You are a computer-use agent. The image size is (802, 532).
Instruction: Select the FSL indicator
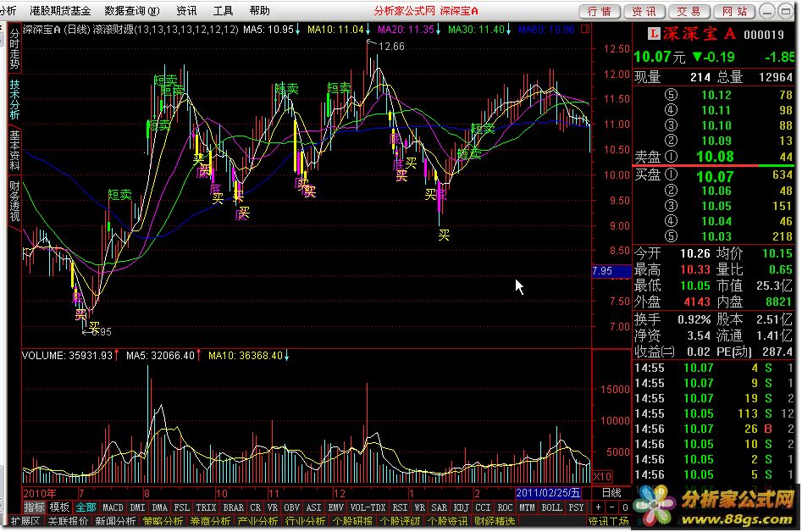pos(181,507)
